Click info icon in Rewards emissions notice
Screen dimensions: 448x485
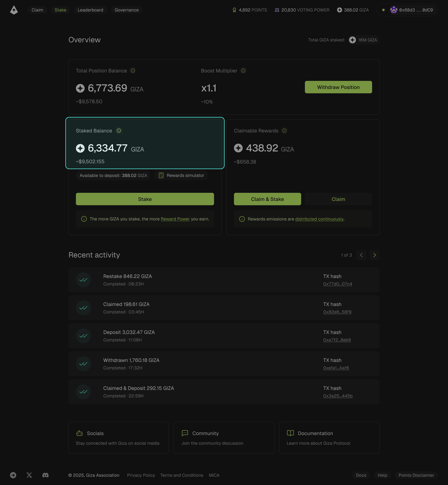pyautogui.click(x=242, y=219)
